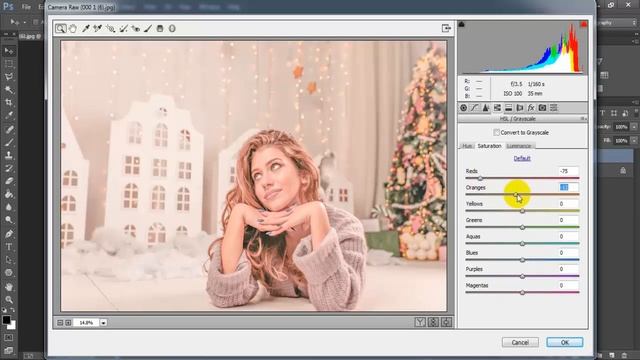Click the foreground color swatch in Photoshop
Screen dimensions: 640x360
click(x=6, y=320)
